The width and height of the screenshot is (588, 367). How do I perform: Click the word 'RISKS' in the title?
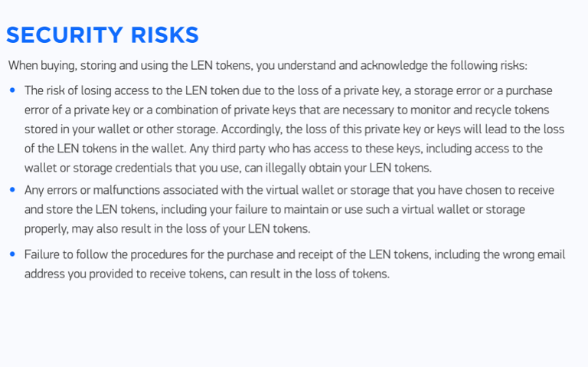[165, 35]
